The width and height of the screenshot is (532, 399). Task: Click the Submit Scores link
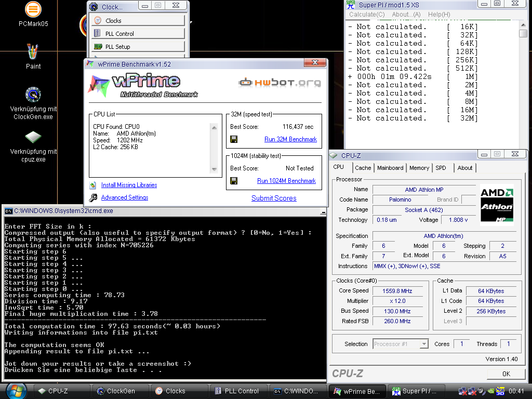click(x=274, y=198)
